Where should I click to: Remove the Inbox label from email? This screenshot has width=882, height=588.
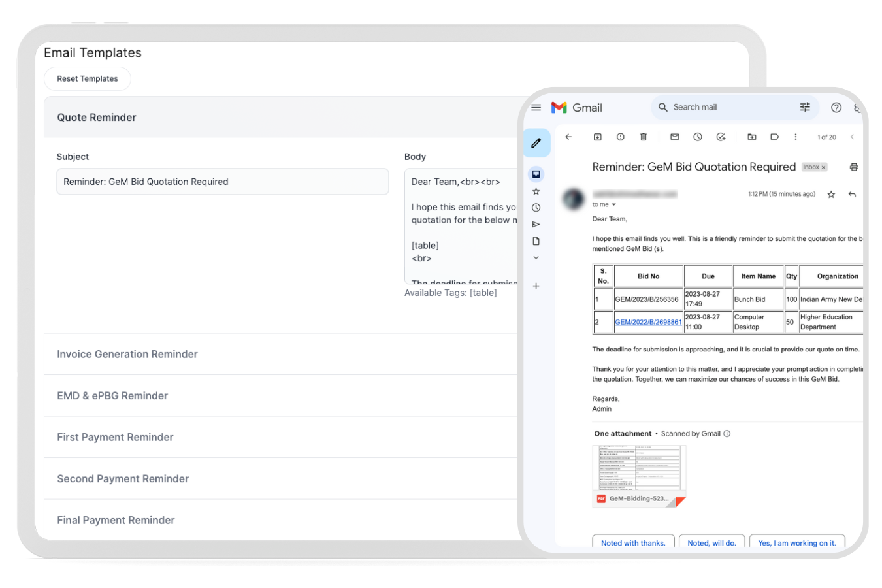(x=823, y=167)
